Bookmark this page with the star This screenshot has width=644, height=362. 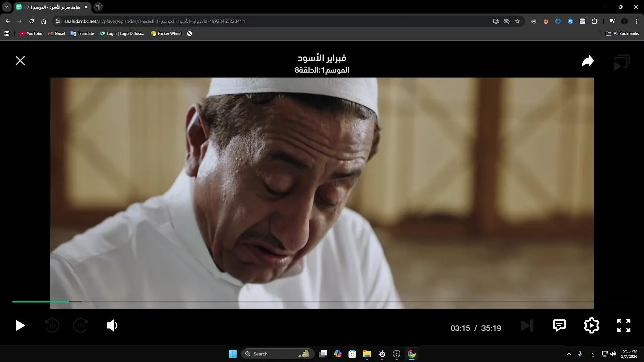(517, 21)
